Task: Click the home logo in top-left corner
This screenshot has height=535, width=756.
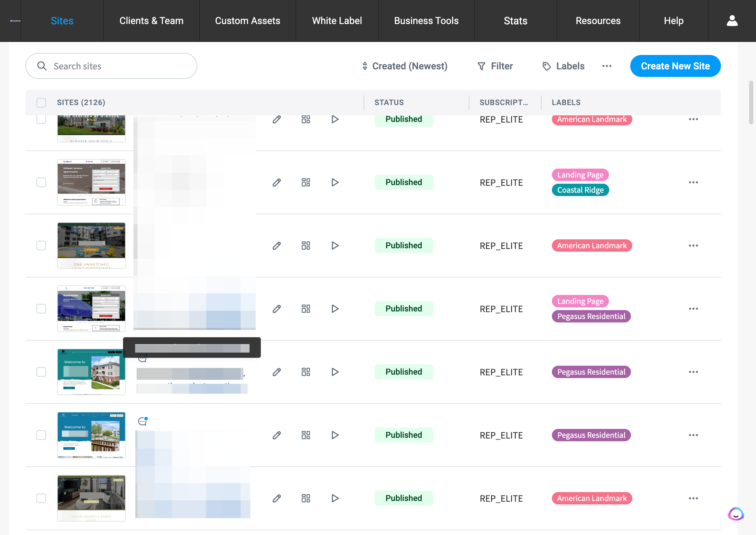Action: [15, 21]
